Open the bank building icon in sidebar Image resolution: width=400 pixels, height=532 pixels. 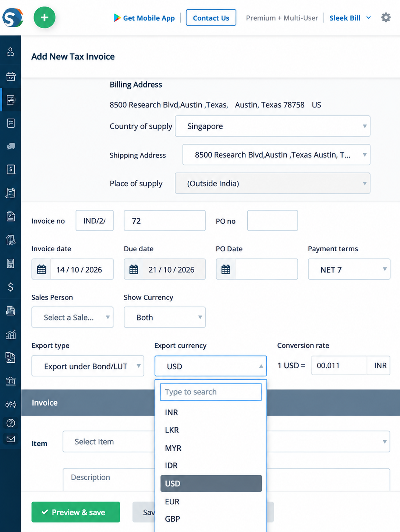tap(11, 381)
